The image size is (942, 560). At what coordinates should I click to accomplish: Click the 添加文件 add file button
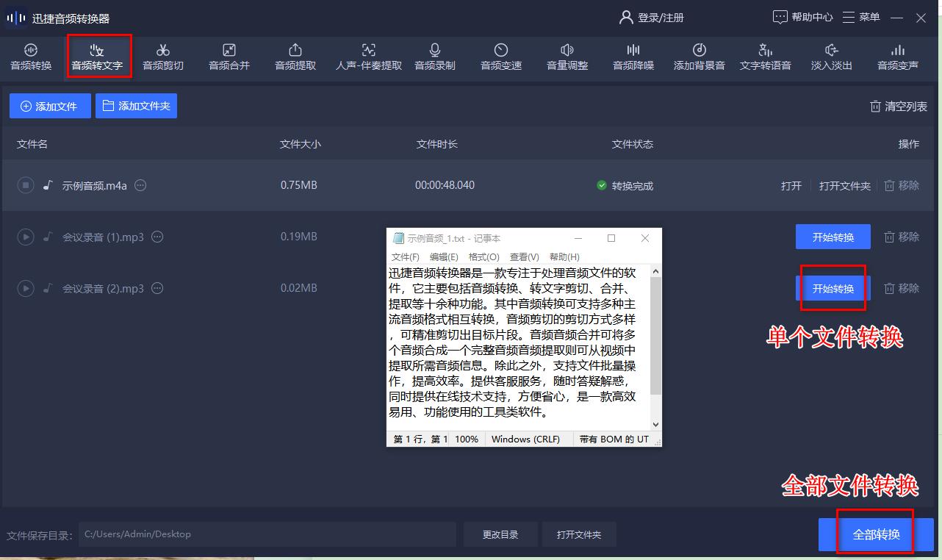tap(49, 105)
